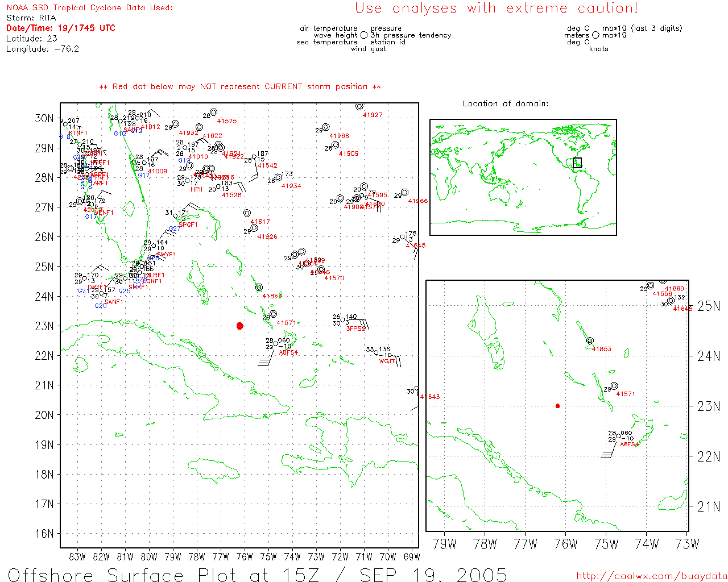Click the red storm dot in the zoomed inset map
The width and height of the screenshot is (728, 582).
557,406
